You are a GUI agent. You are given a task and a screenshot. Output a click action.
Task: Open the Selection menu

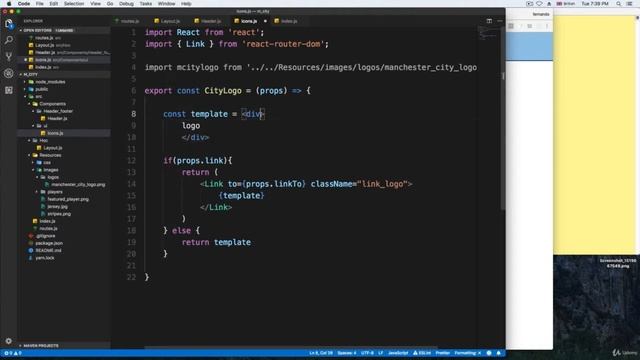click(x=74, y=4)
